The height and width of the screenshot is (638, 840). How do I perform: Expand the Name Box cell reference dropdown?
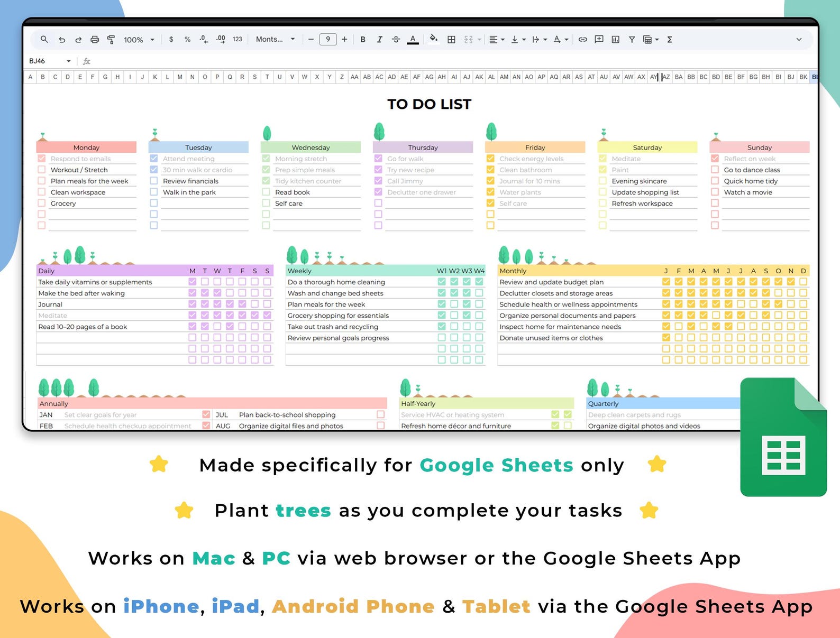tap(68, 61)
